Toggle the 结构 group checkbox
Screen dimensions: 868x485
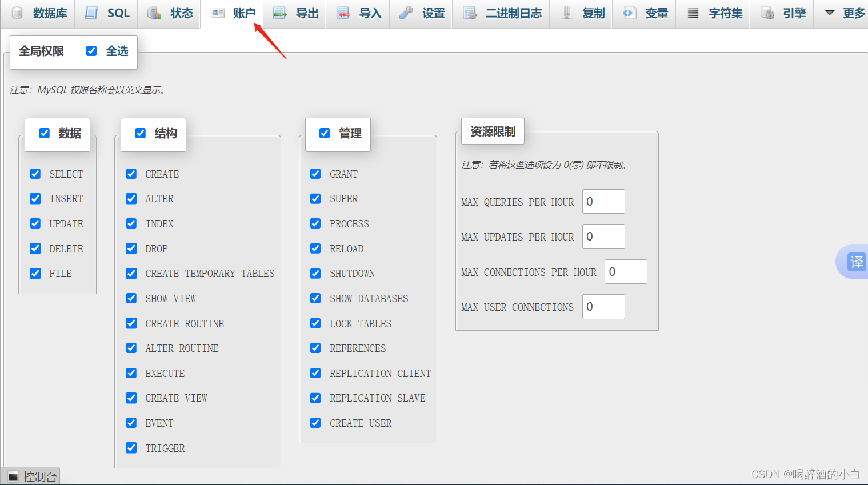[141, 133]
